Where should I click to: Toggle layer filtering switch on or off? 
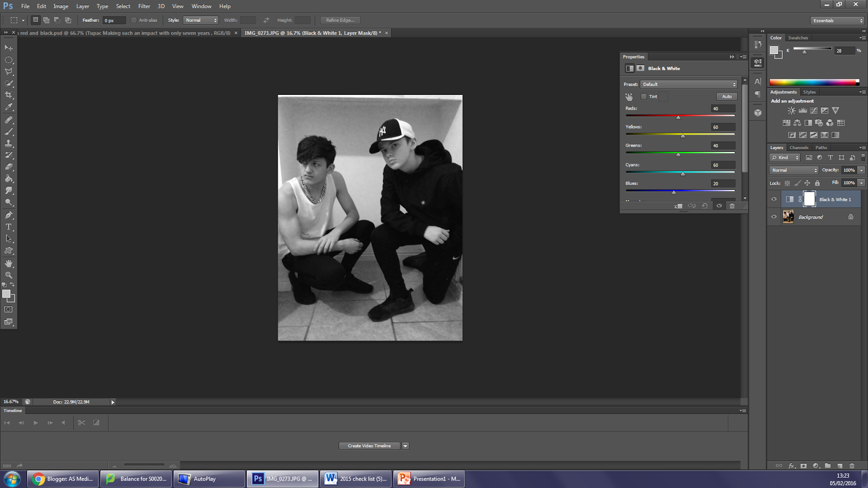863,157
